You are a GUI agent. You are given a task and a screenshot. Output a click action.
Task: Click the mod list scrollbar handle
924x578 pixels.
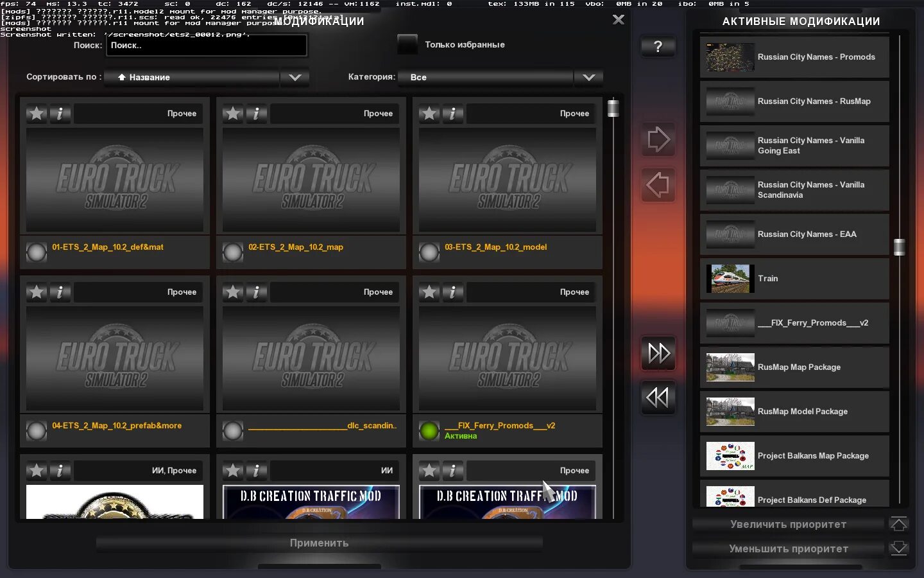tap(613, 108)
